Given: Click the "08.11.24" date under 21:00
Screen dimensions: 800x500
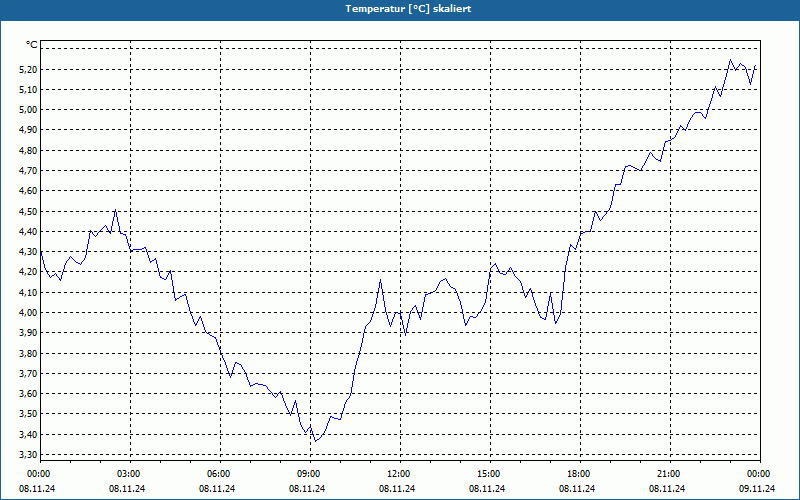Looking at the screenshot, I should coord(667,489).
